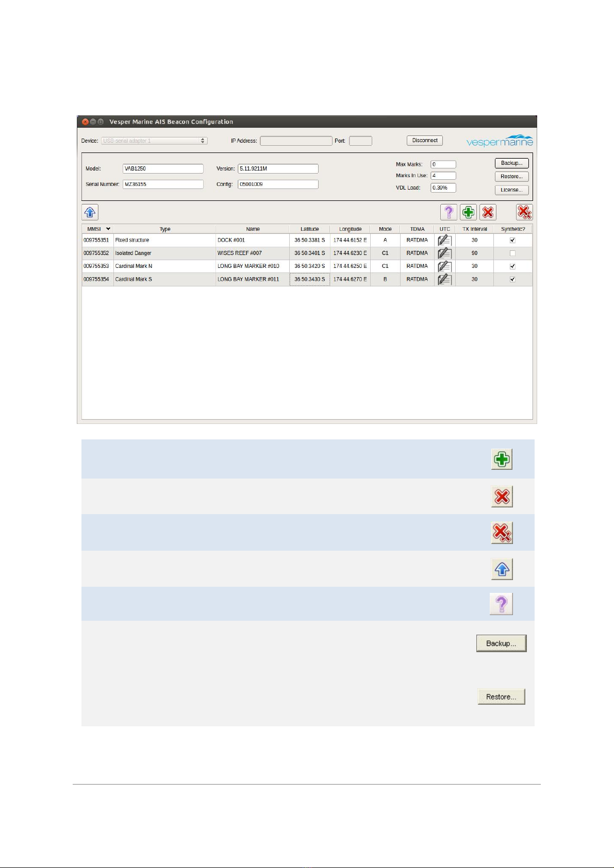Sort by the Type column header
The image size is (614, 868).
(165, 229)
